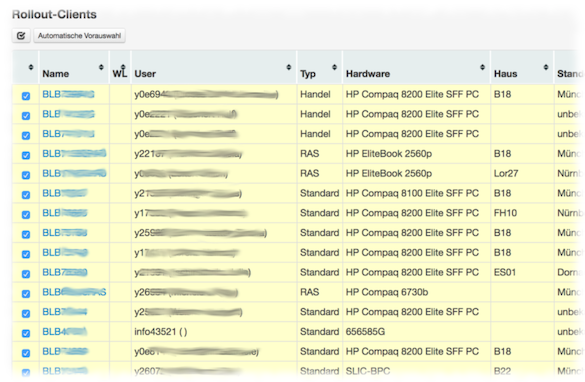The height and width of the screenshot is (382, 585).
Task: Toggle checkbox of the HP Compaq 8100 row
Action: [x=26, y=195]
